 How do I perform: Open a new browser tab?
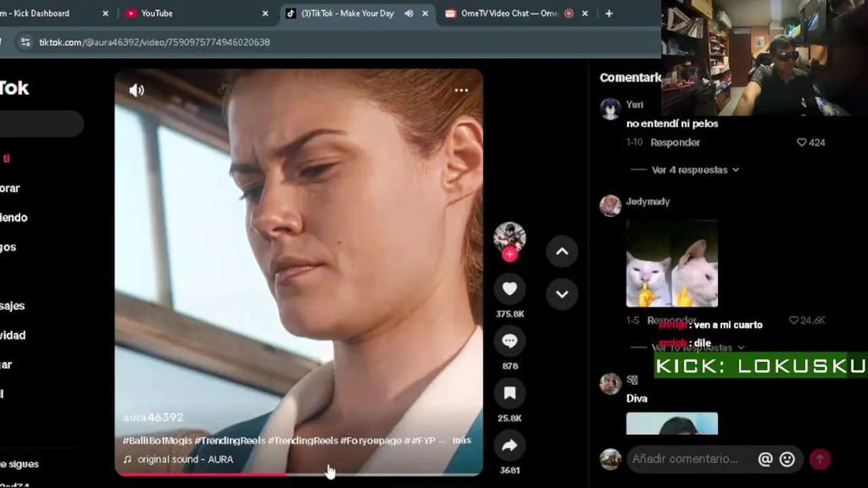pyautogui.click(x=609, y=13)
